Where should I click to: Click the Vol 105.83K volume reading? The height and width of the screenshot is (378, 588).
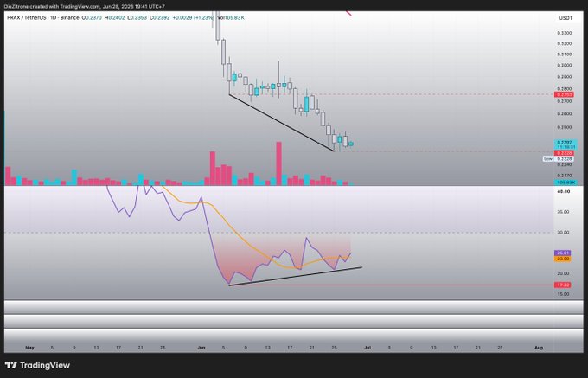point(231,17)
